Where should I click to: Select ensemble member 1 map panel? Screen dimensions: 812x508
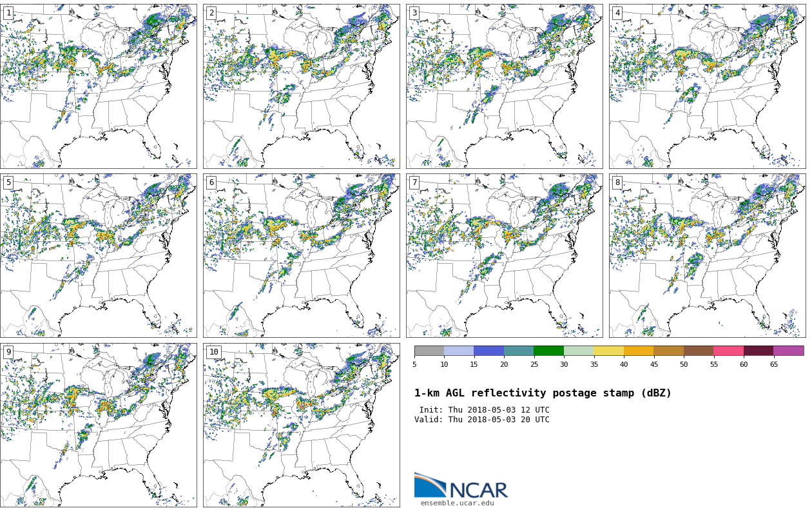coord(99,86)
